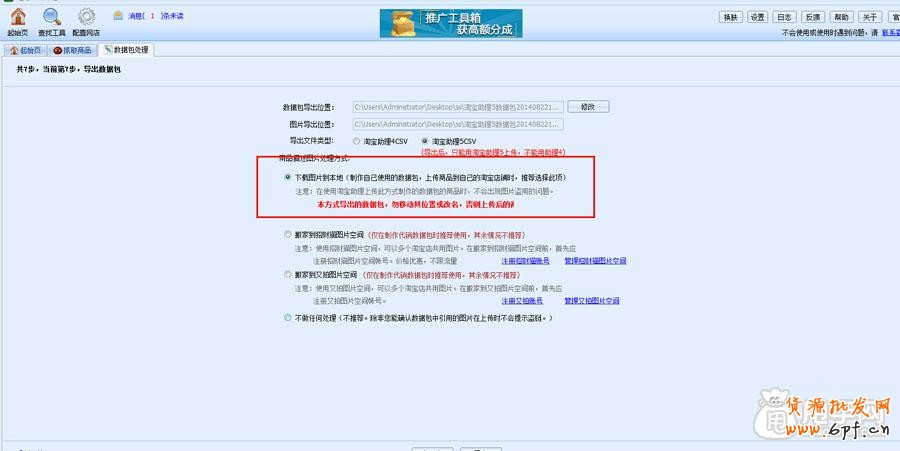
Task: Open 设置 settings button
Action: click(x=758, y=17)
